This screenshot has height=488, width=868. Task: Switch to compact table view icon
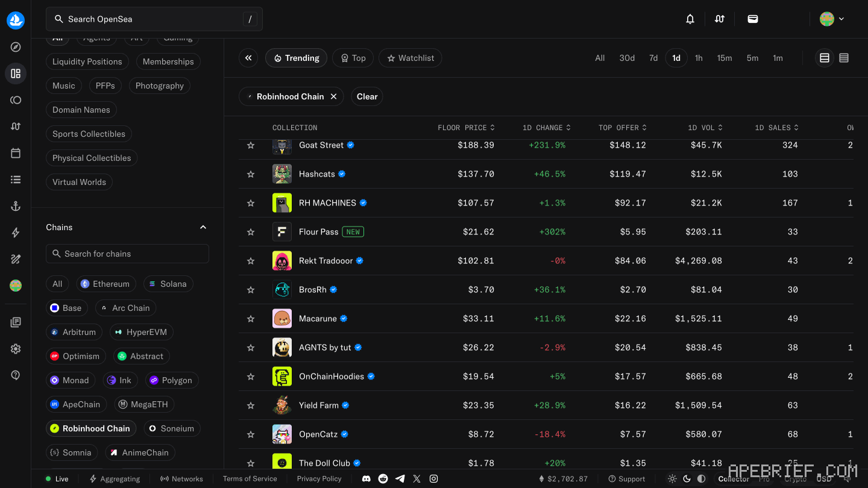tap(844, 58)
